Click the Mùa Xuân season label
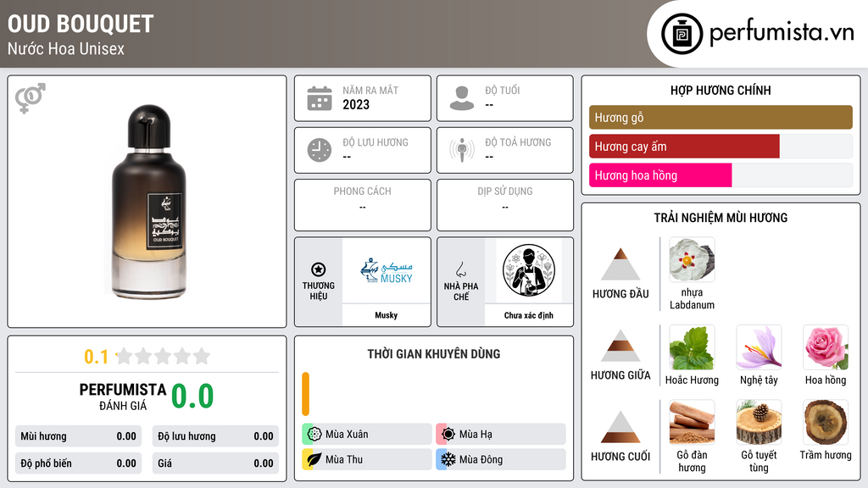 coord(347,435)
